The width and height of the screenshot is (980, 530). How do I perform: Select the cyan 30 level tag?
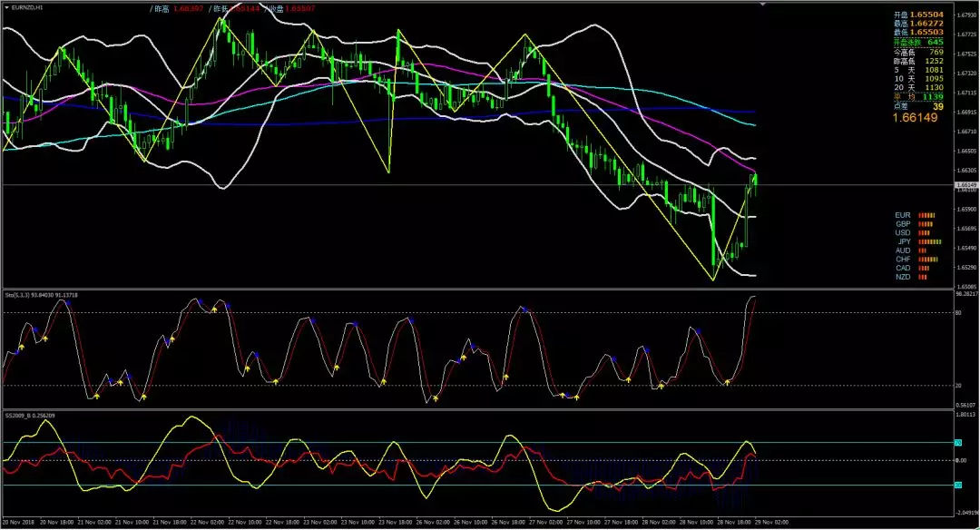tap(957, 485)
